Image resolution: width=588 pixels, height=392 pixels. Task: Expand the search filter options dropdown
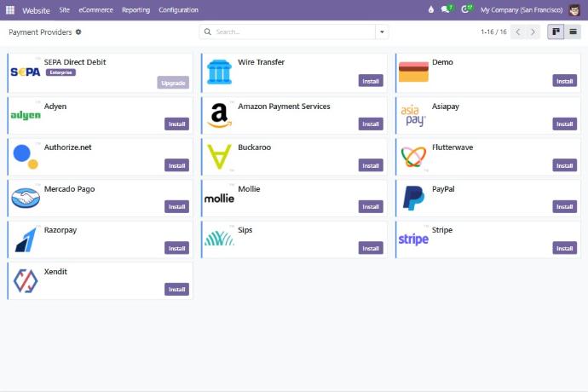coord(382,32)
